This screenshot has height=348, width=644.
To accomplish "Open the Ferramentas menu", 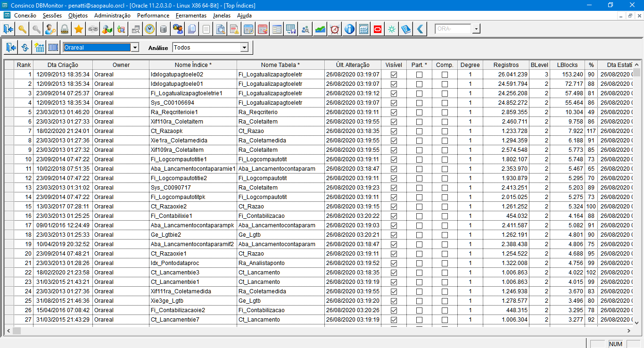I will click(191, 16).
